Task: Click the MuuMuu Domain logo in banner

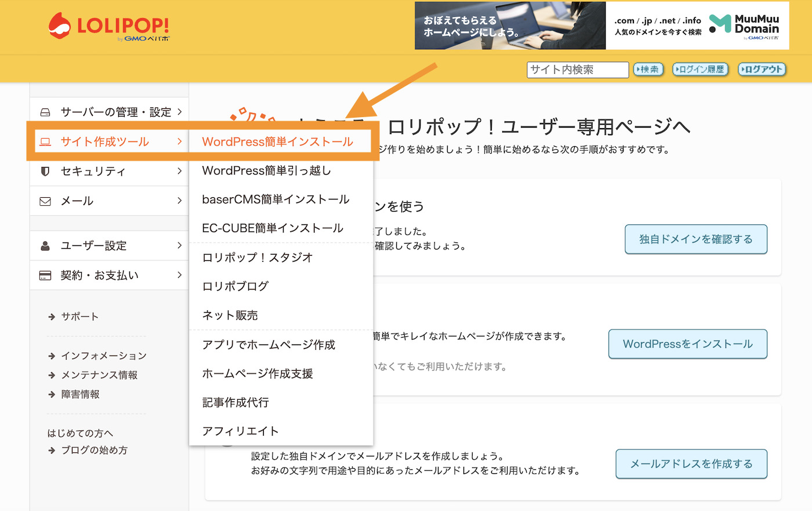Action: click(745, 26)
